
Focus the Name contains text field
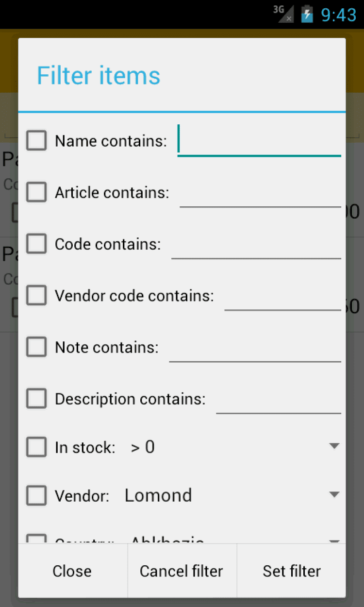[260, 141]
